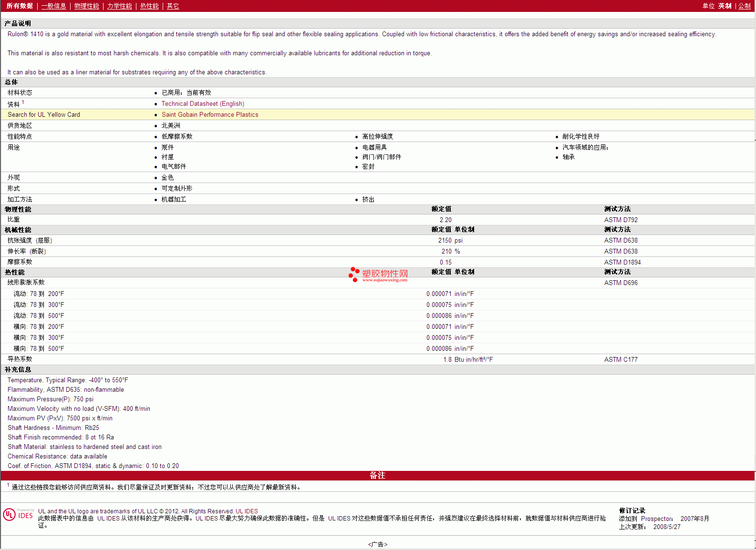Open the 所有数据 tab

click(20, 6)
